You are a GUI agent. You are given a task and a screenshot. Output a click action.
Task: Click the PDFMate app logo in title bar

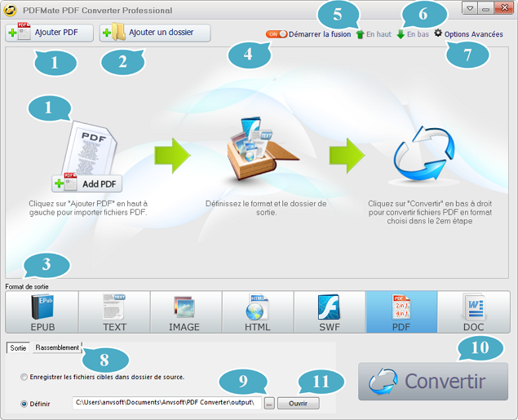(x=11, y=11)
